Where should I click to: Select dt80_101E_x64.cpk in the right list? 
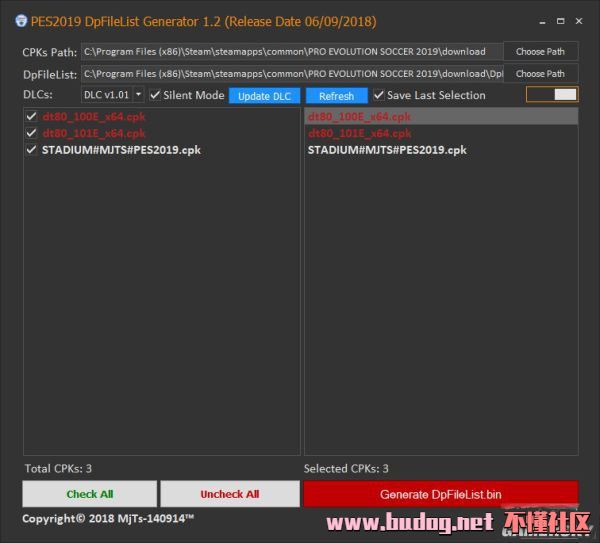(x=359, y=133)
